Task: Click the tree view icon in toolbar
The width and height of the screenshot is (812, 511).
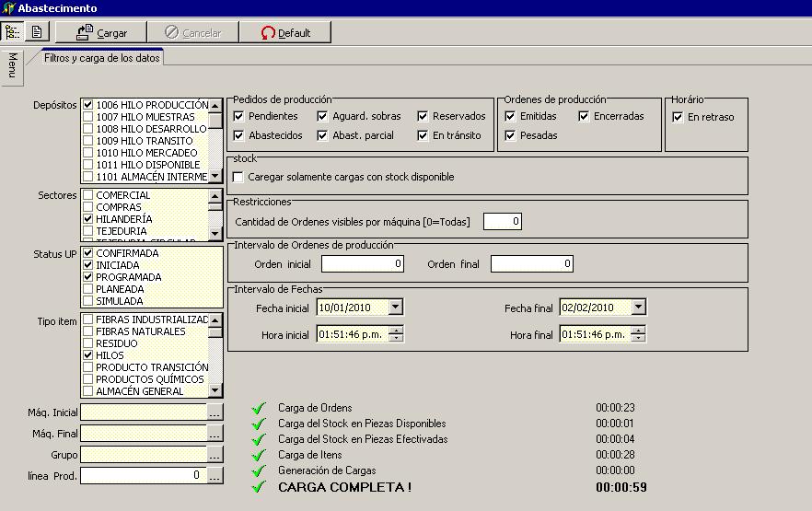Action: click(13, 32)
